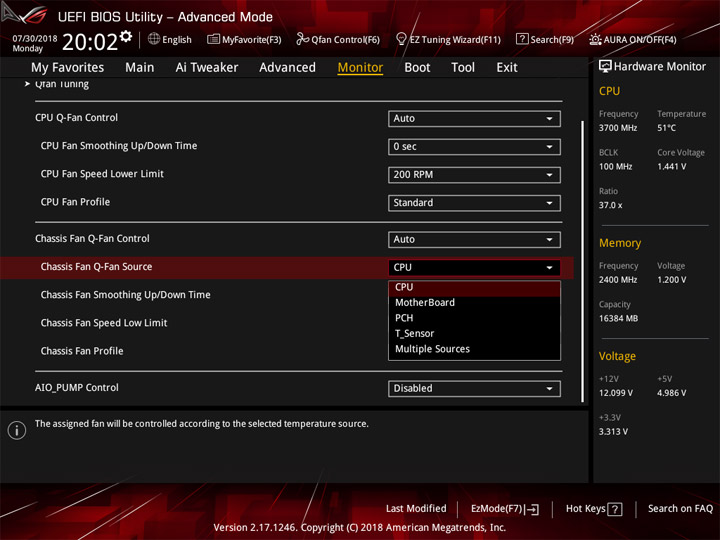Screen dimensions: 720x540
Task: Collapse Chassis Fan Q-Fan Source dropdown
Action: 474,267
